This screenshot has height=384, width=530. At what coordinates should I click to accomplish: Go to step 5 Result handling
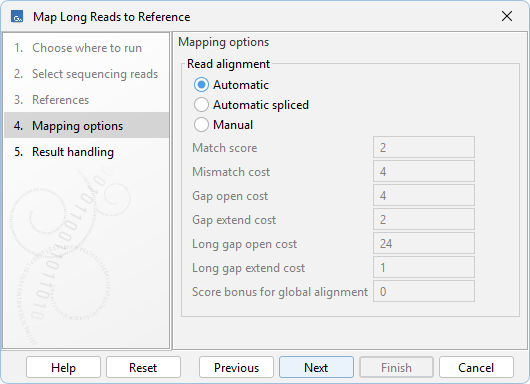87,152
